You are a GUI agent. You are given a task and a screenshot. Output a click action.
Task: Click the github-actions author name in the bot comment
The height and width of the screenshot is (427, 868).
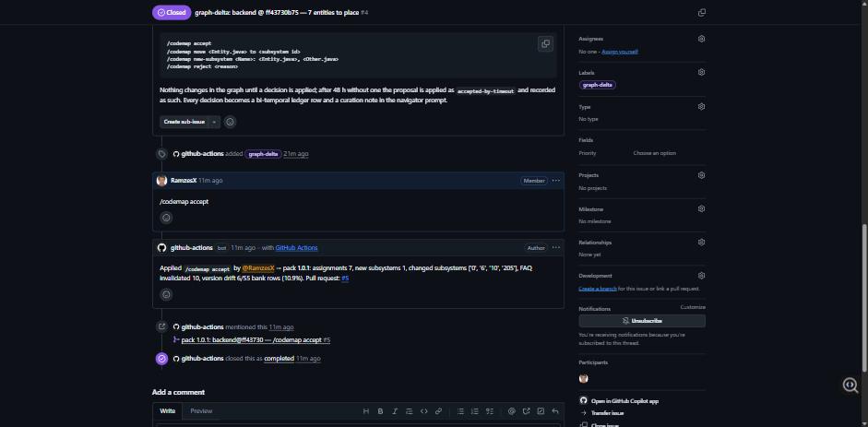[192, 248]
